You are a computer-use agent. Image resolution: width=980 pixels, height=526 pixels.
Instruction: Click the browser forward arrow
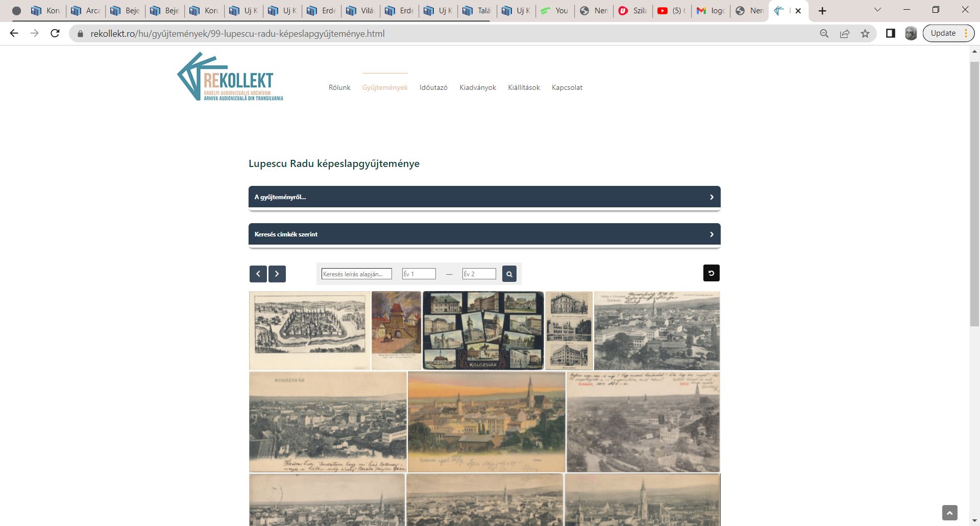34,33
